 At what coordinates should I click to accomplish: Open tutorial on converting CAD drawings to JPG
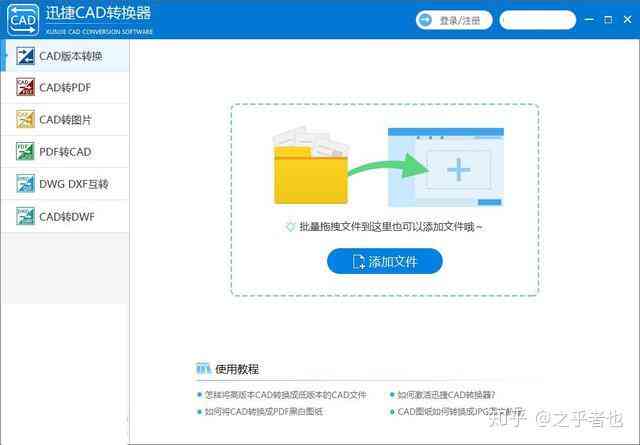click(x=460, y=412)
